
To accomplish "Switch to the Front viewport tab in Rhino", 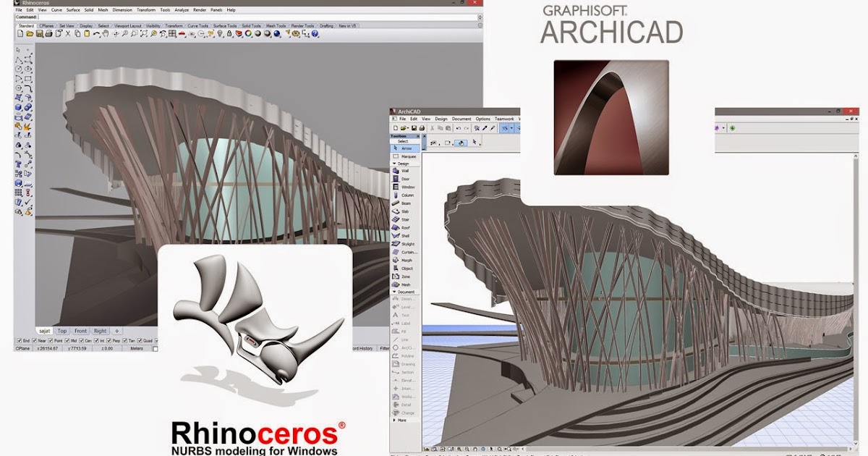I will (80, 331).
